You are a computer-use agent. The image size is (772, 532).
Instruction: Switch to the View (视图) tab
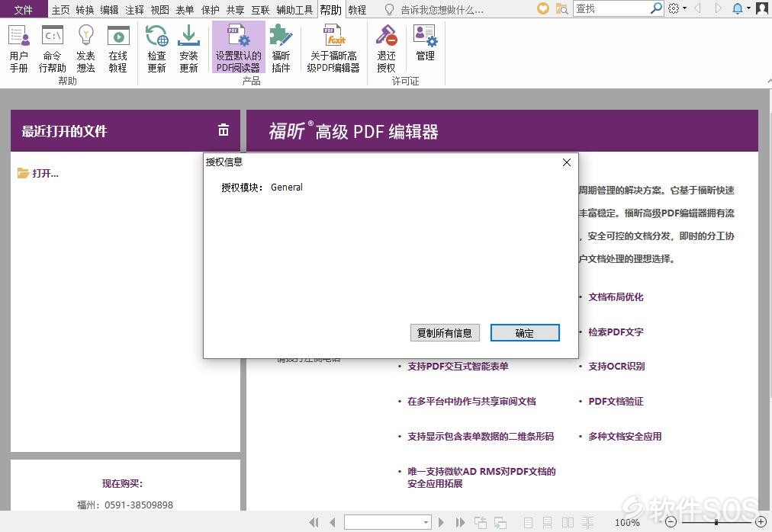pos(159,10)
